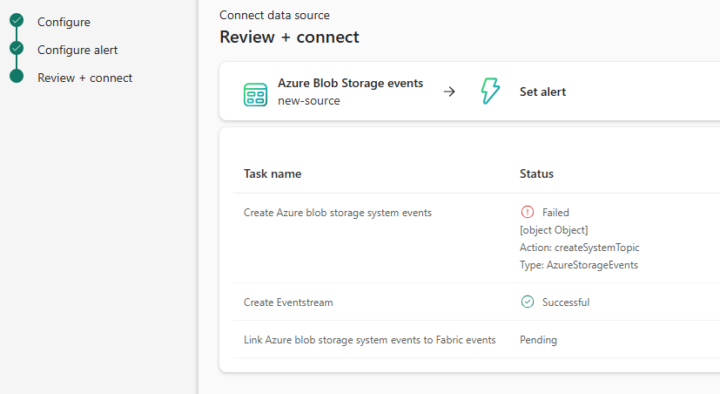Click the Set alert label

(x=542, y=92)
